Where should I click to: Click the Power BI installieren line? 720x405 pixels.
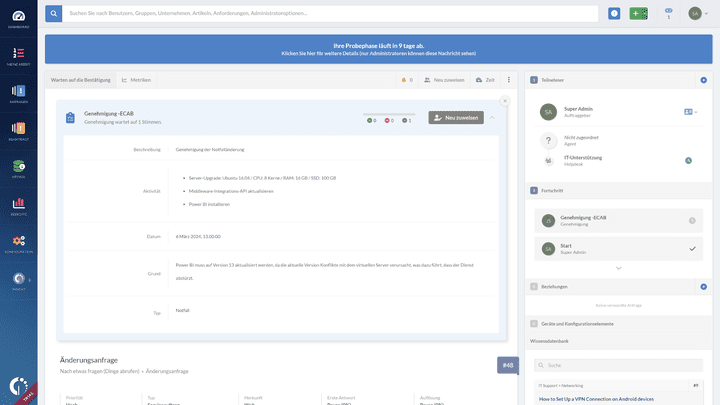[x=209, y=204]
